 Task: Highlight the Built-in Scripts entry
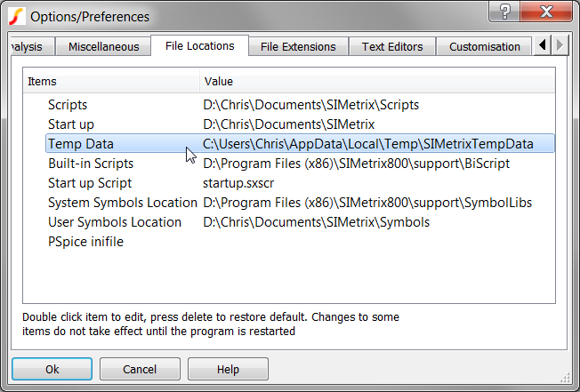(91, 164)
